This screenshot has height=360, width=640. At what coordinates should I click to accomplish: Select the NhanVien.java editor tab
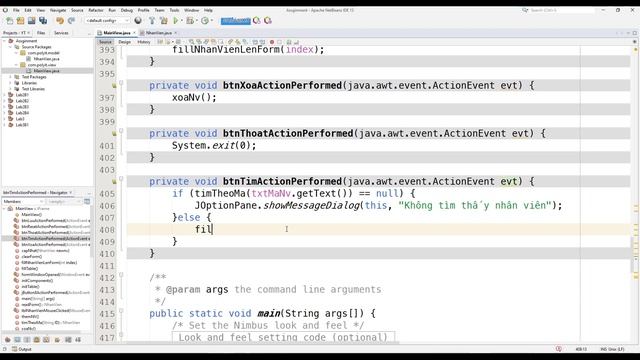pos(159,33)
